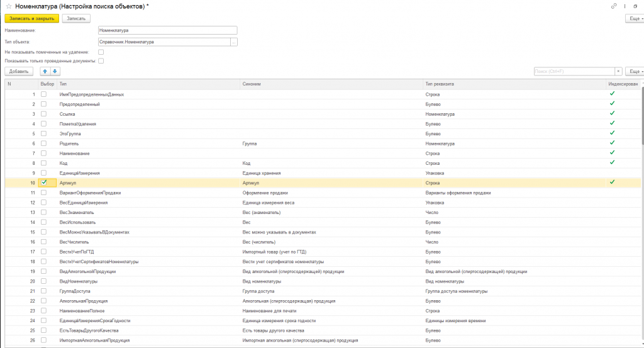Uncheck the Выбор checkbox for Артикул row

click(44, 182)
